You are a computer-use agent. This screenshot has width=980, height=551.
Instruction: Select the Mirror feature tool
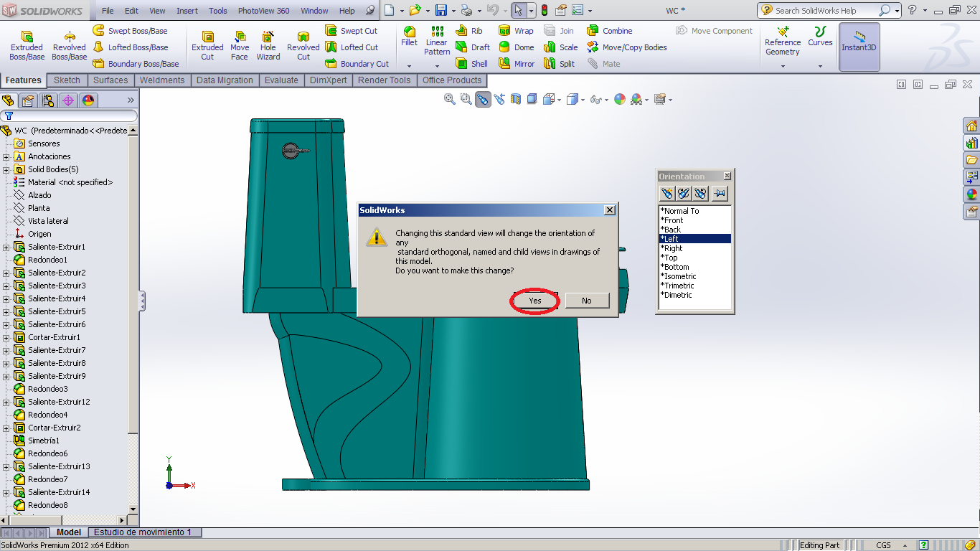point(517,64)
